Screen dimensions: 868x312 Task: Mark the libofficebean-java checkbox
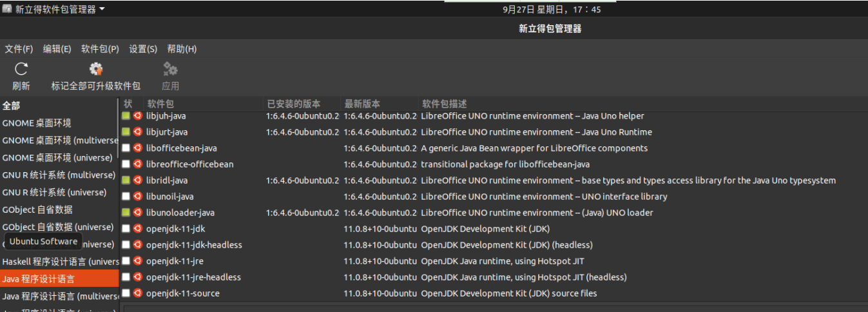126,148
